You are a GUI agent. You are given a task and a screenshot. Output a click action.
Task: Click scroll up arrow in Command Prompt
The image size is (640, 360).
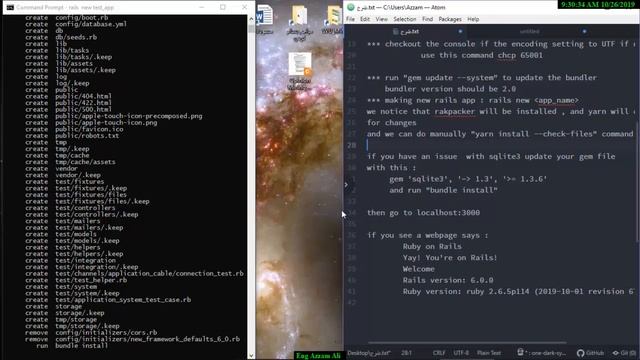click(251, 18)
